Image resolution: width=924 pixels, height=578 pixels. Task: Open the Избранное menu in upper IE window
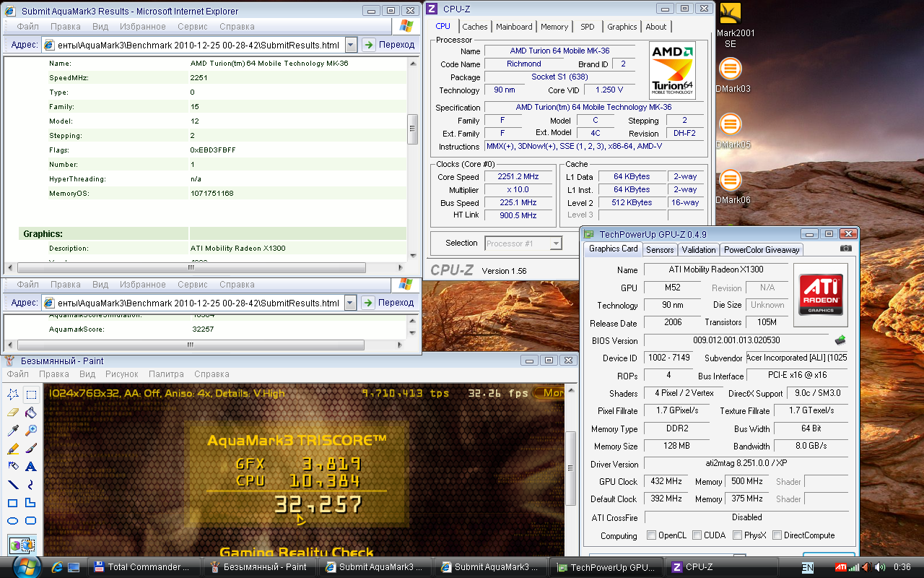tap(143, 27)
